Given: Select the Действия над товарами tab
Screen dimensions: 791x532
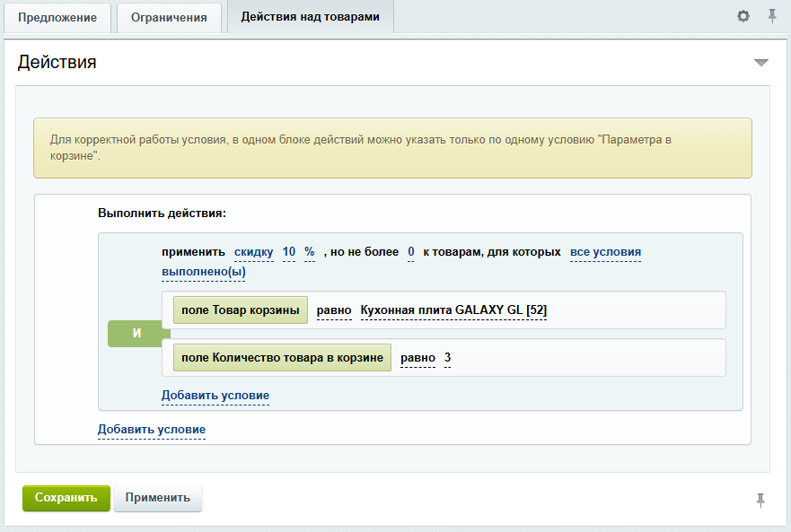Looking at the screenshot, I should coord(311,17).
